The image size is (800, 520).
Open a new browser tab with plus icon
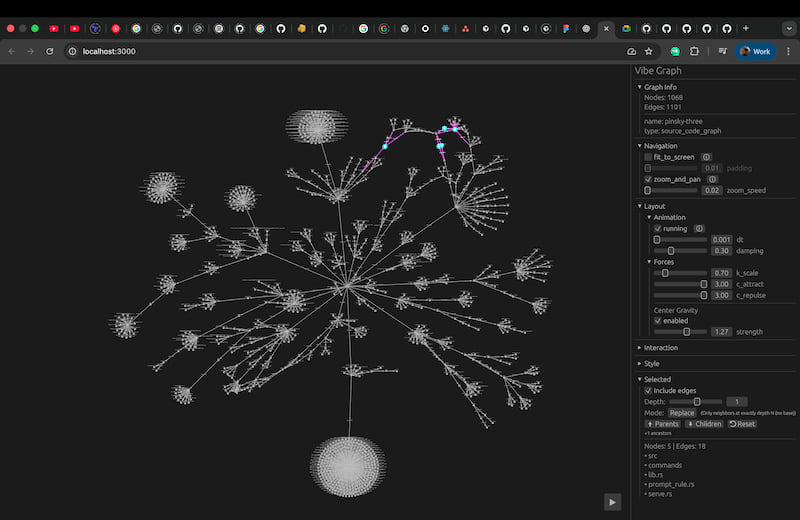(x=745, y=29)
